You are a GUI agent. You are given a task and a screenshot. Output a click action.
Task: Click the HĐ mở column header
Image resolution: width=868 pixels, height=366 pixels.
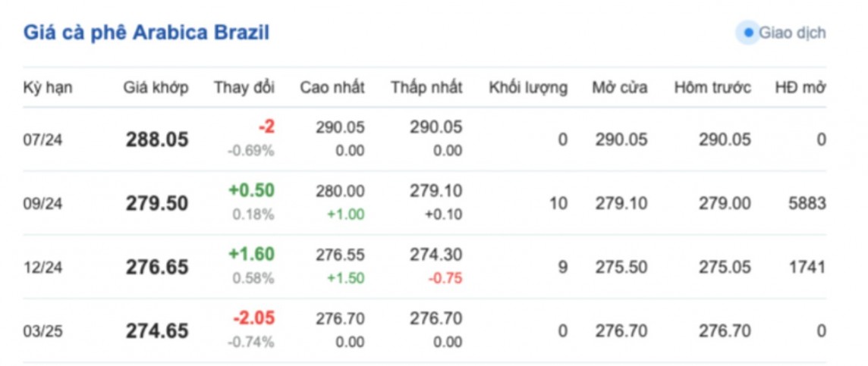pos(800,87)
